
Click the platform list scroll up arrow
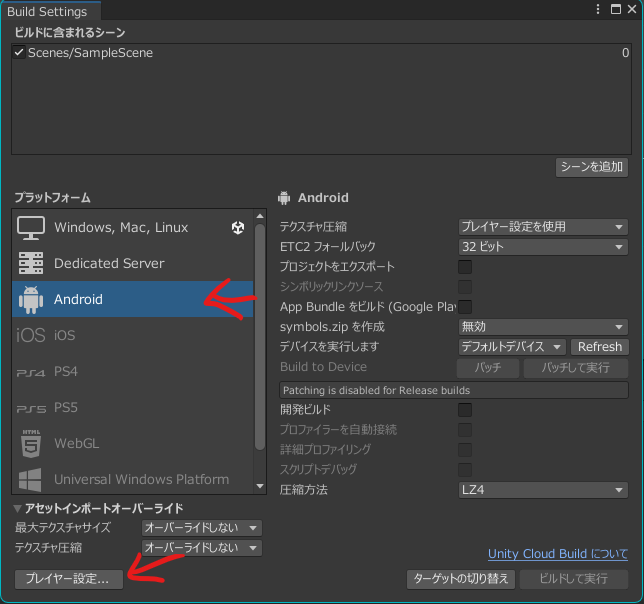(260, 216)
